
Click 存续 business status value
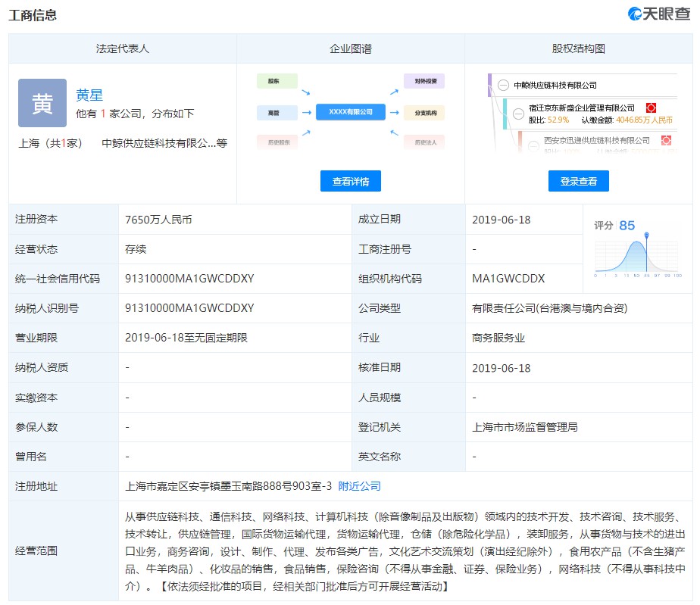[136, 249]
